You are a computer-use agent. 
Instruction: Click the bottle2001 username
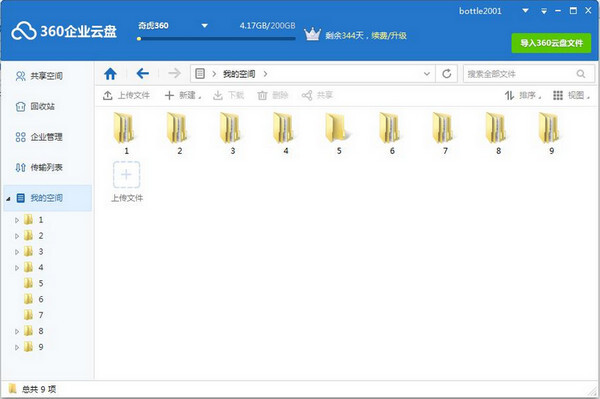coord(480,11)
